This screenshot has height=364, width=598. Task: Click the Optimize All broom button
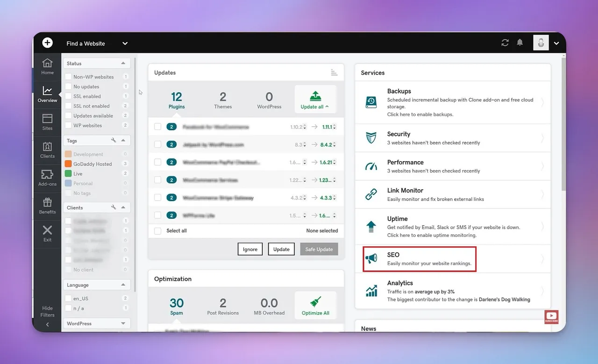315,306
